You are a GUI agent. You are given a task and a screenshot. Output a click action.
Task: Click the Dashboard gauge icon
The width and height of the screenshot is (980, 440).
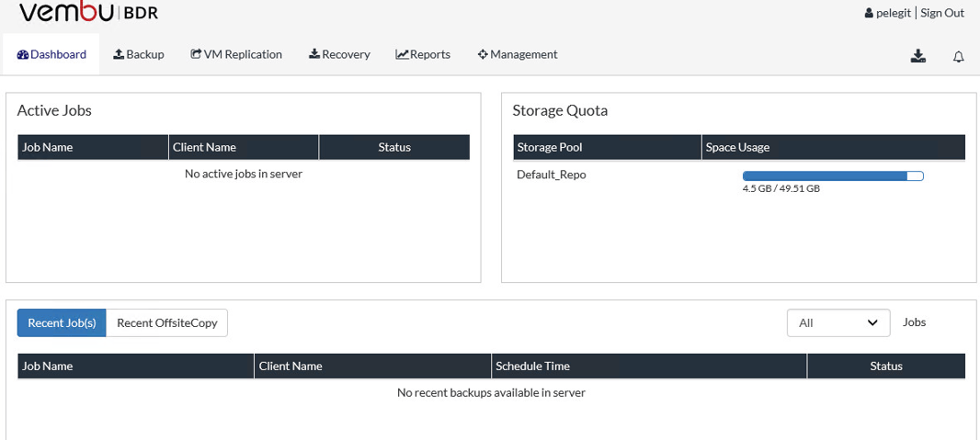(x=23, y=54)
